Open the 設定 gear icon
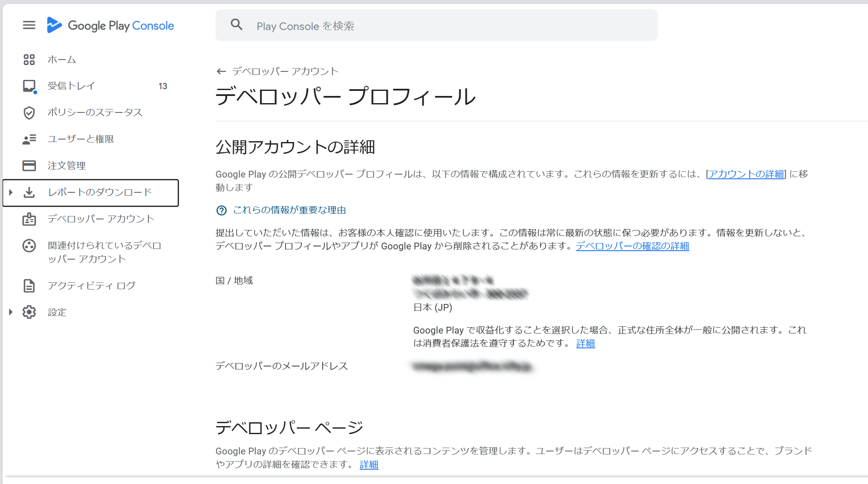Image resolution: width=868 pixels, height=484 pixels. pos(29,312)
